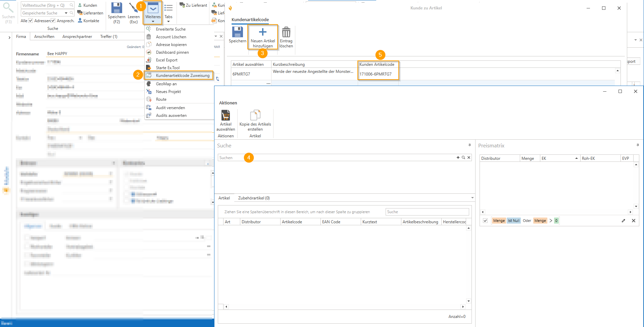The width and height of the screenshot is (644, 327).
Task: Toggle the Alle checkbox
Action: point(31,21)
